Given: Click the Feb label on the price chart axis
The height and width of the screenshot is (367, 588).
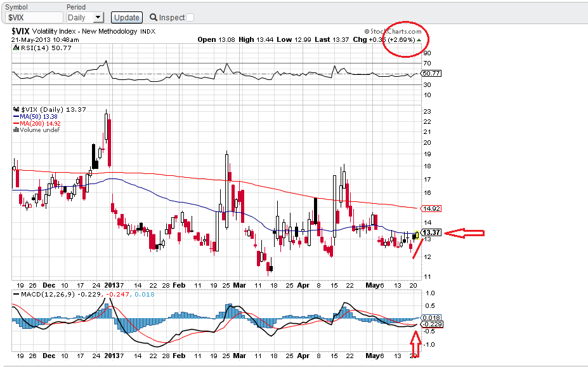Looking at the screenshot, I should tap(179, 285).
